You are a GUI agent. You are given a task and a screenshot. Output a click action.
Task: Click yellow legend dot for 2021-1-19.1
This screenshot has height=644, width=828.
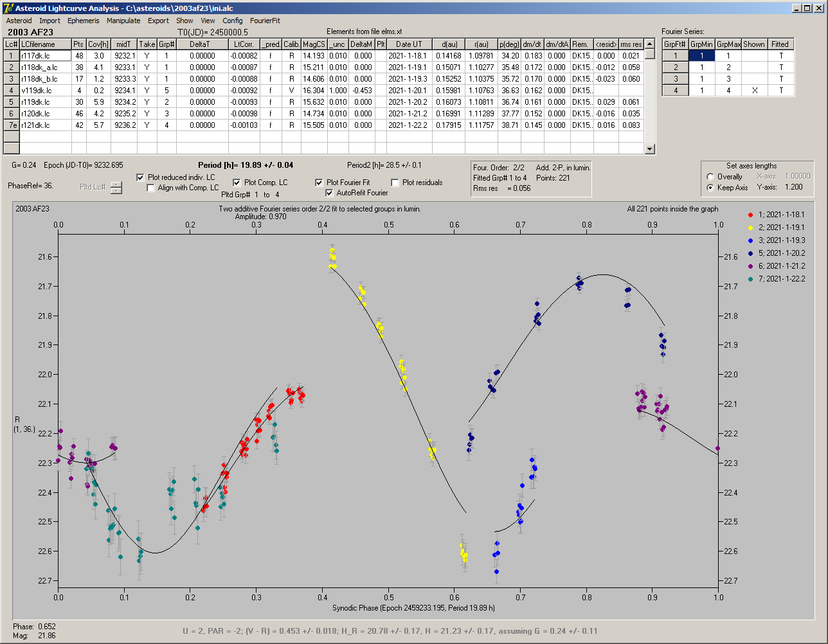[x=751, y=227]
